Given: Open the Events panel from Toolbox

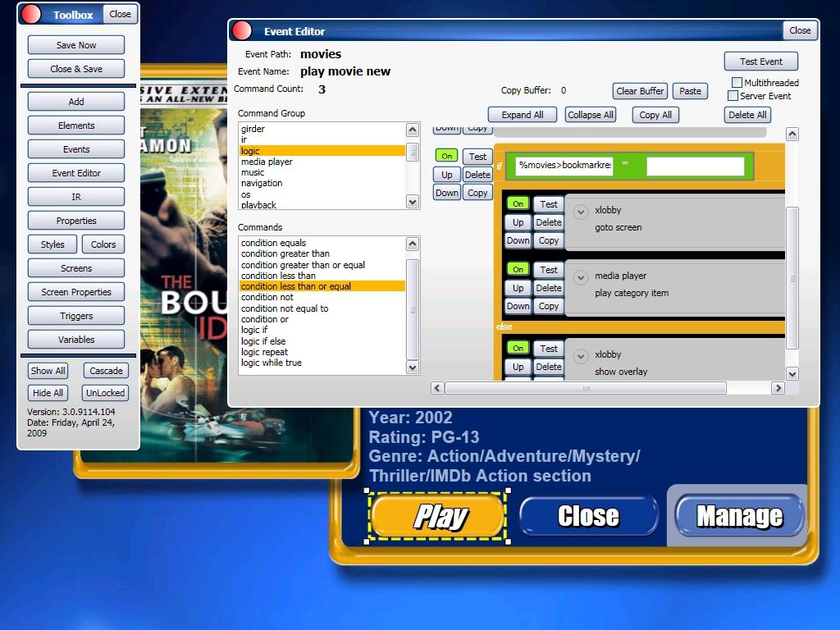Looking at the screenshot, I should coord(76,149).
